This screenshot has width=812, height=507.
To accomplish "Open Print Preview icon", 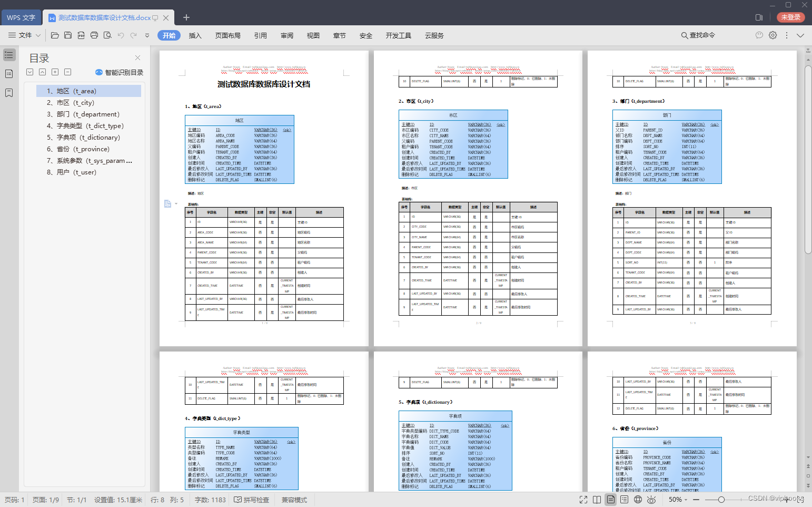I will tap(107, 35).
